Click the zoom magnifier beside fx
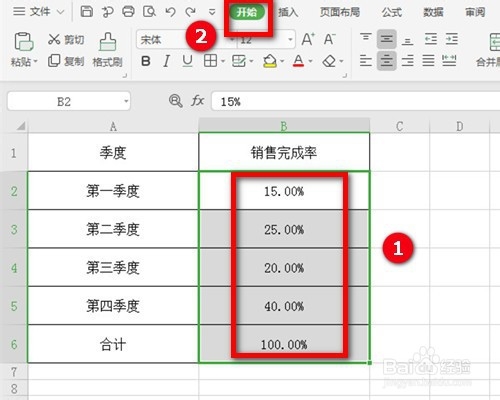 coord(175,100)
